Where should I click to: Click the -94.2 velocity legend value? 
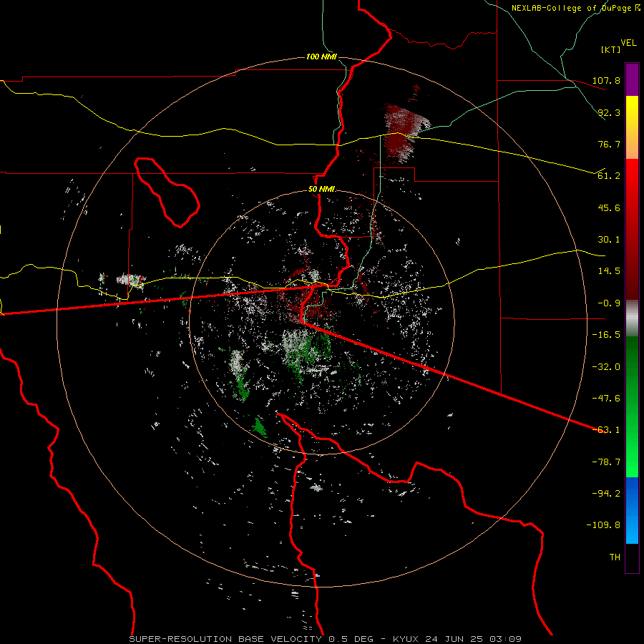click(x=606, y=494)
